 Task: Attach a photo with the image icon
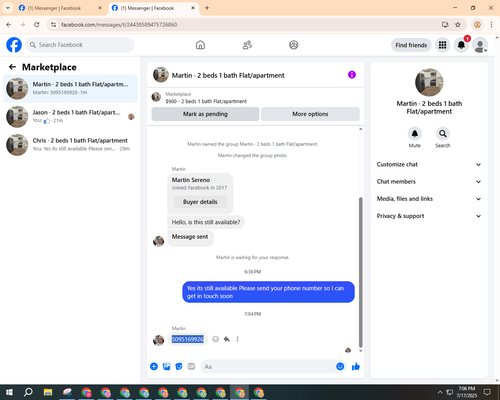click(166, 367)
